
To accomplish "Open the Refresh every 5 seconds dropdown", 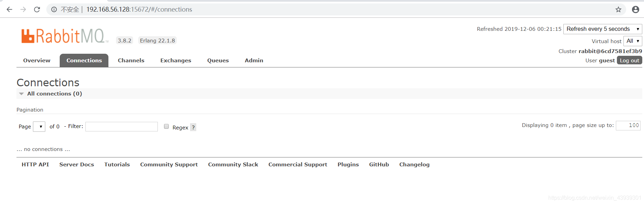I will [x=602, y=29].
